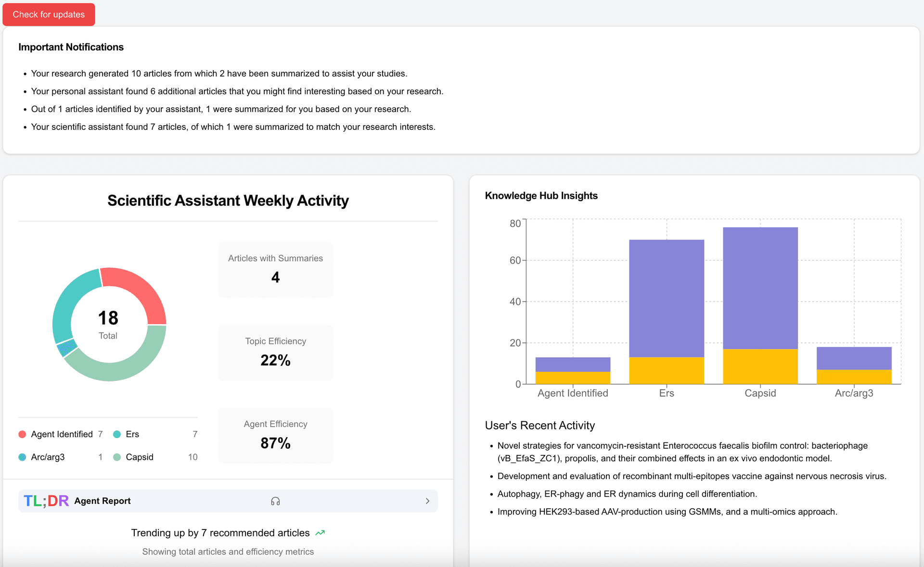
Task: Open the User's Recent Activity section
Action: [539, 425]
